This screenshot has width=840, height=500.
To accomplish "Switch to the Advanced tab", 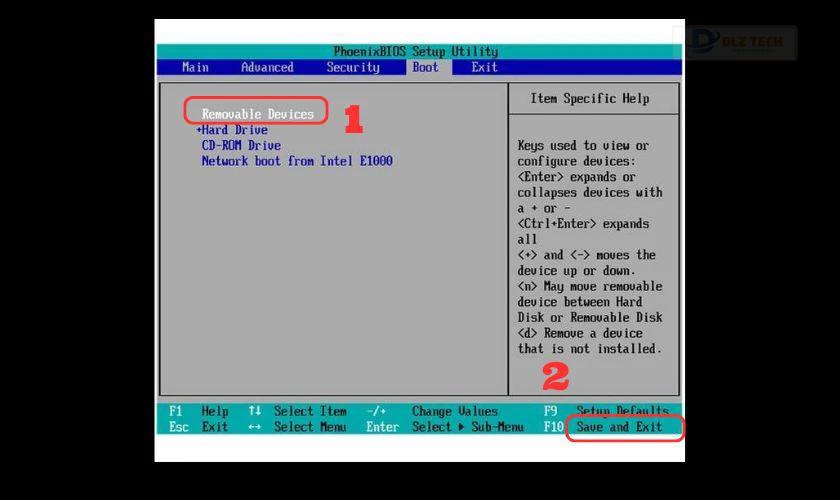I will tap(267, 67).
